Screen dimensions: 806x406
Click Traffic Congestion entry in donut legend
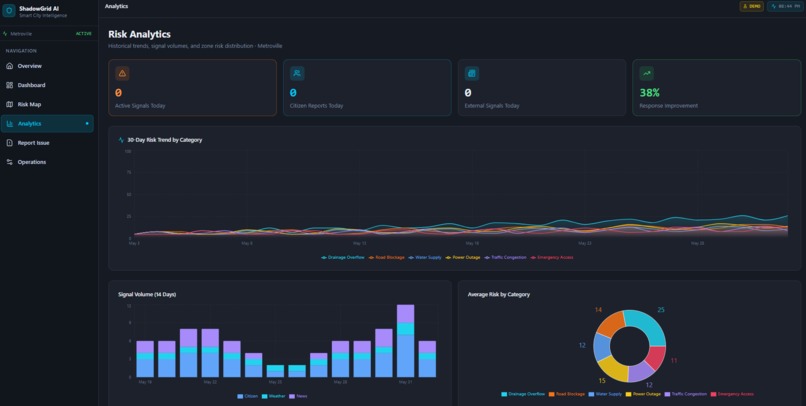click(x=686, y=394)
